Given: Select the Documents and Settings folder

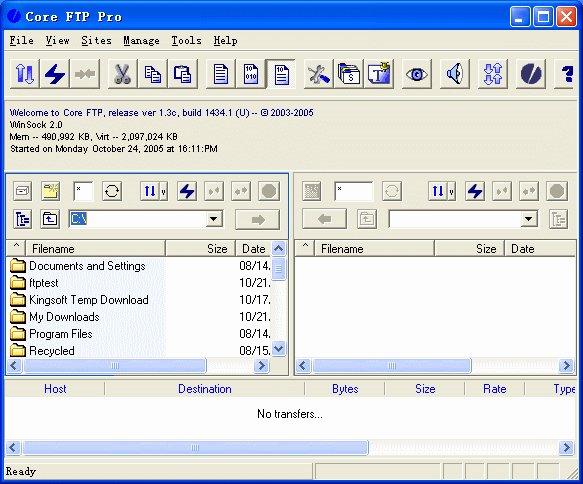Looking at the screenshot, I should [87, 266].
